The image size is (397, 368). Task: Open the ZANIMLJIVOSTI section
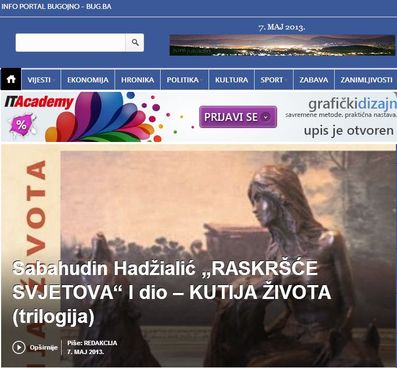(x=366, y=80)
